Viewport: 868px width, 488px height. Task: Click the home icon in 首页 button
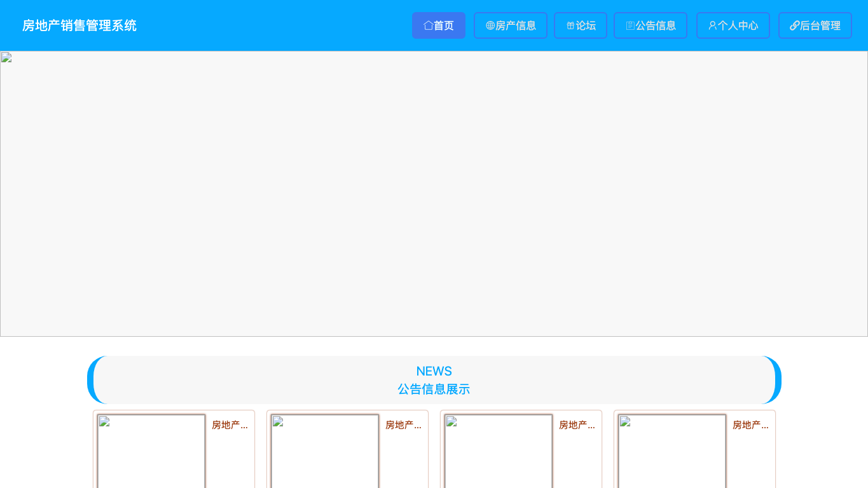point(429,25)
